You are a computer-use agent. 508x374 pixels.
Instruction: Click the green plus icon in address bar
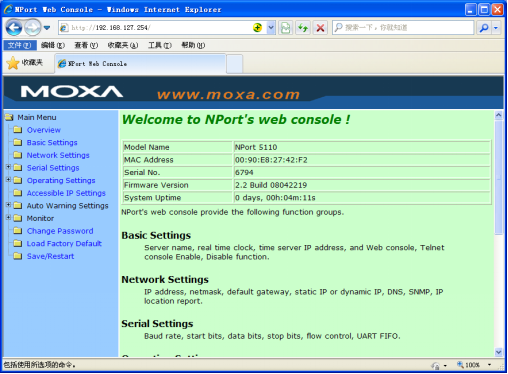[x=257, y=28]
